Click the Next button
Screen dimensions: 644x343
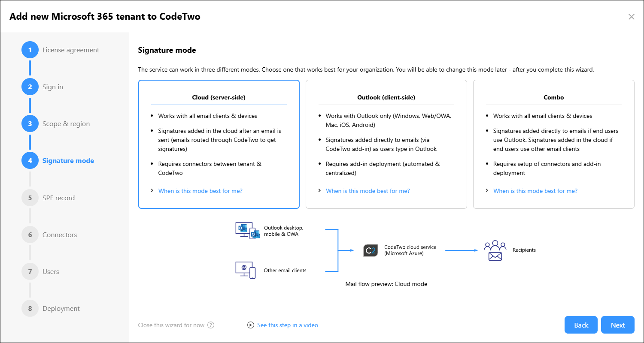[618, 325]
